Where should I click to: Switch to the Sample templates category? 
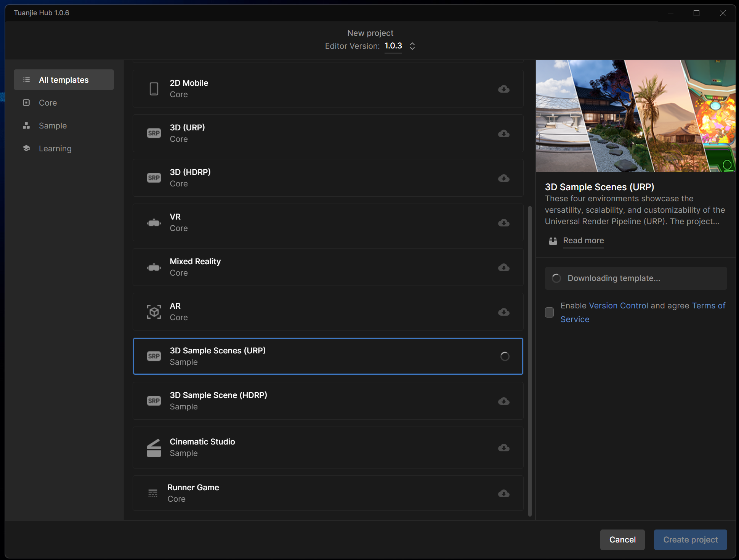click(x=53, y=126)
